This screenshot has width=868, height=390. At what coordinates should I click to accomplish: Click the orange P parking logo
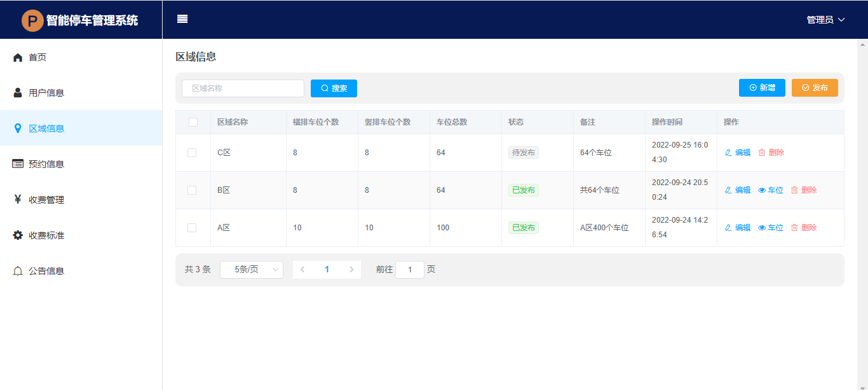[32, 20]
